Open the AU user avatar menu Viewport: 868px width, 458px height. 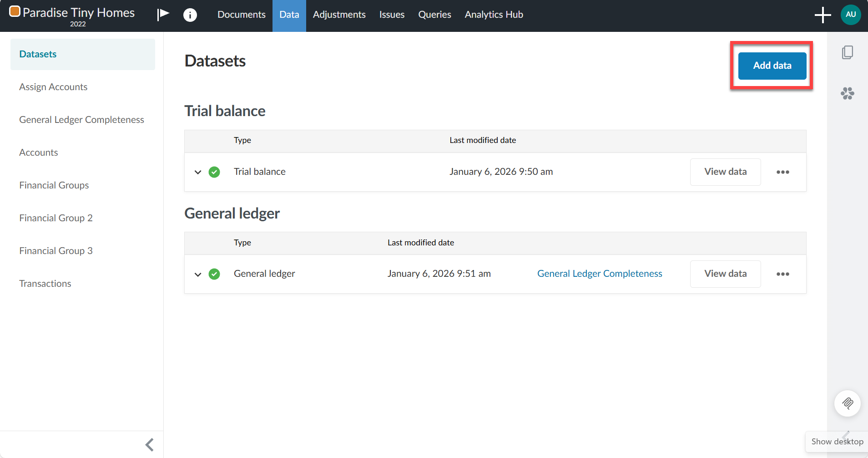[851, 15]
